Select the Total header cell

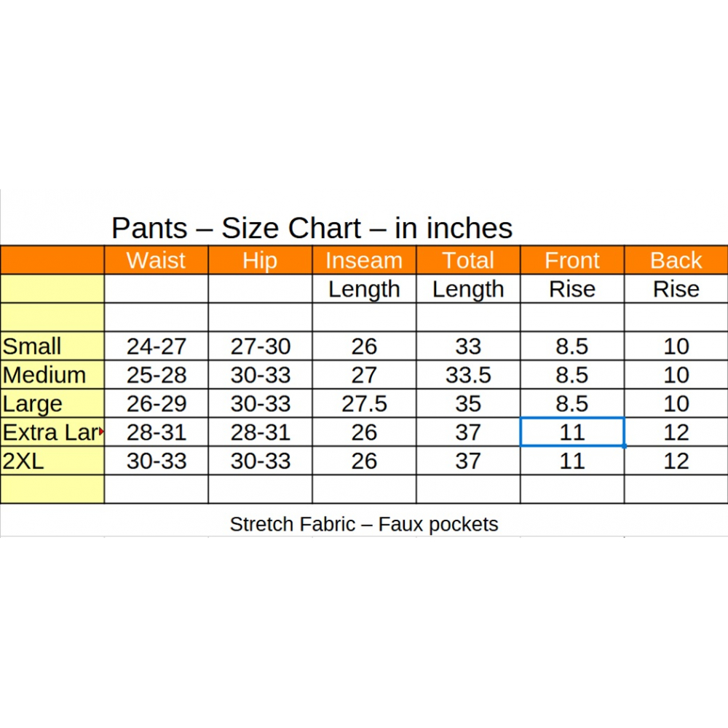pos(468,261)
